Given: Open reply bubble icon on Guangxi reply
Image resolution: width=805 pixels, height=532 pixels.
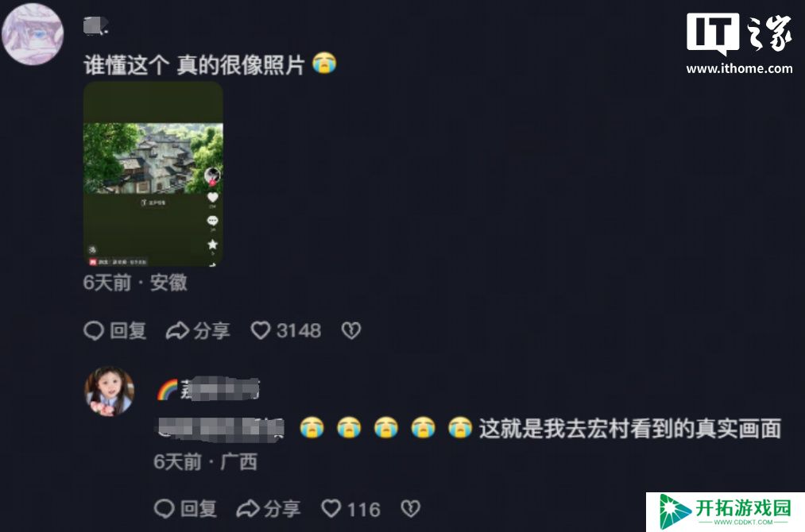Looking at the screenshot, I should (x=164, y=509).
